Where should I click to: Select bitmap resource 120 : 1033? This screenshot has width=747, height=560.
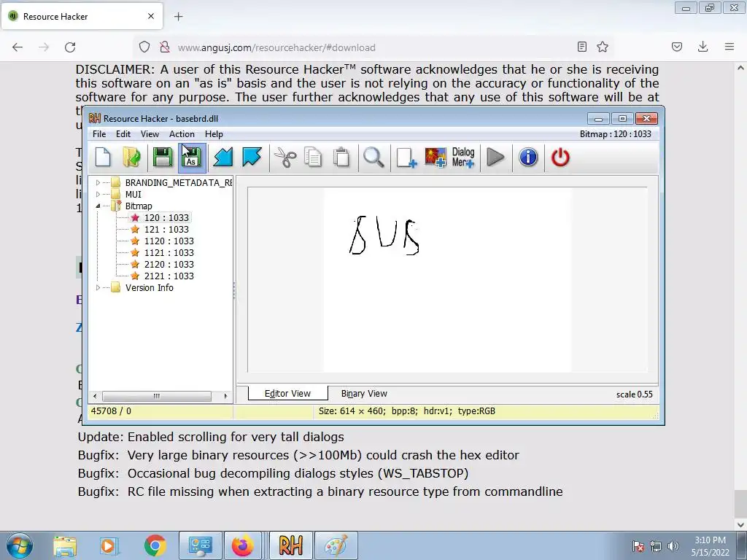[166, 217]
